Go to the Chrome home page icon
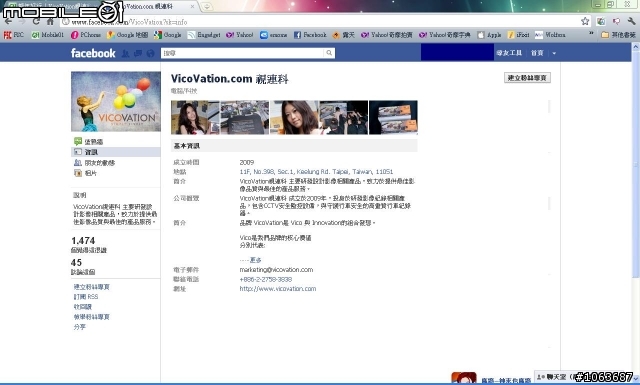The width and height of the screenshot is (640, 385). (50, 21)
